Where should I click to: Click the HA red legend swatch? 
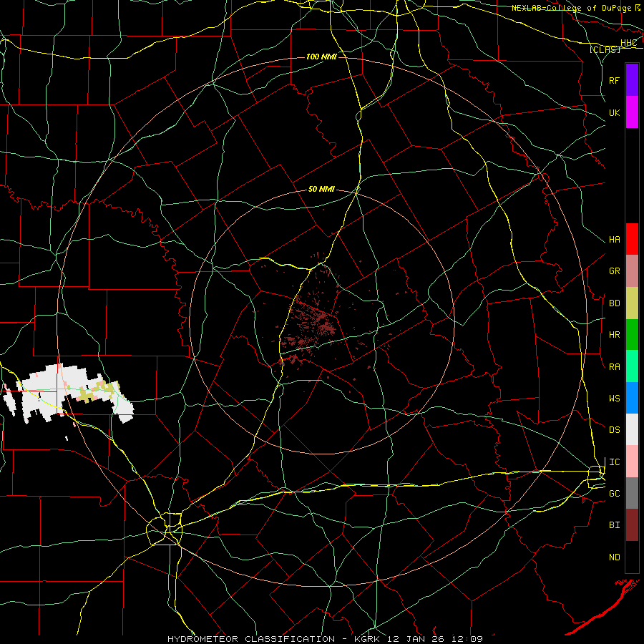632,239
